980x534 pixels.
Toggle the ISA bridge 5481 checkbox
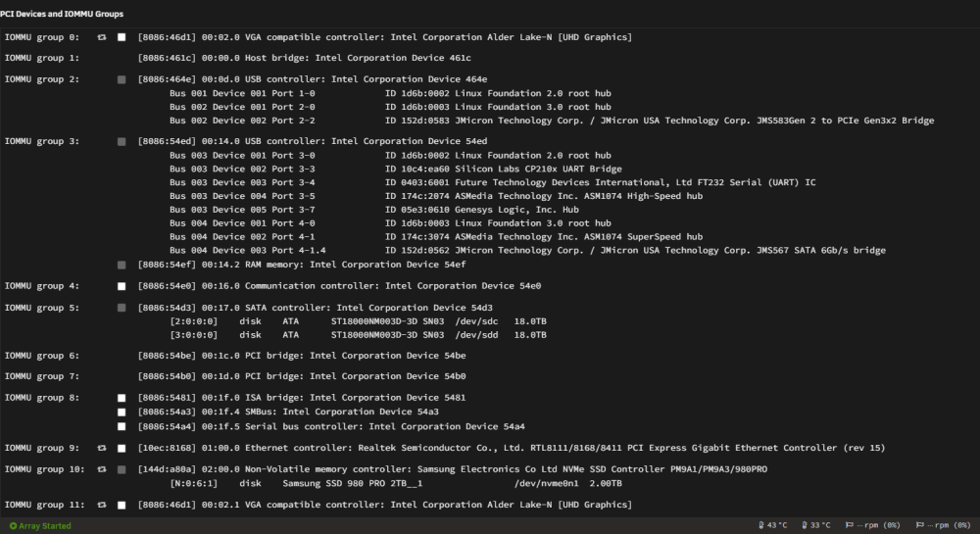tap(122, 398)
